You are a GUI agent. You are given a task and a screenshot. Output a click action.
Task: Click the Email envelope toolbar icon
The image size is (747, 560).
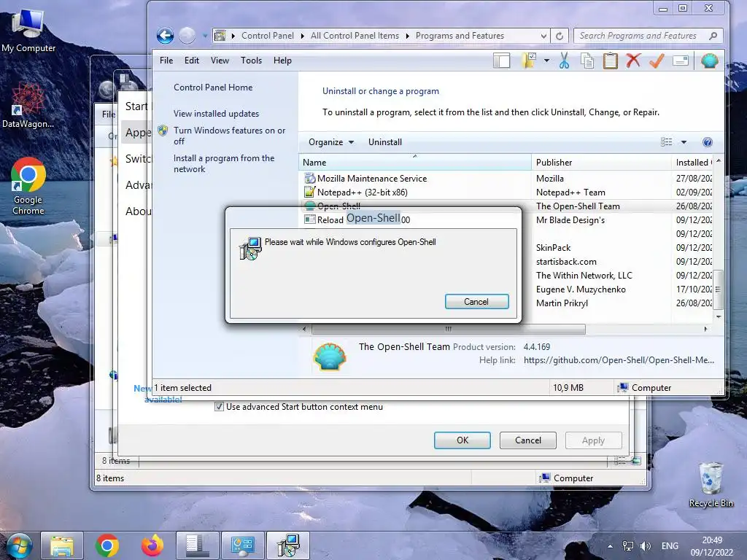coord(681,61)
